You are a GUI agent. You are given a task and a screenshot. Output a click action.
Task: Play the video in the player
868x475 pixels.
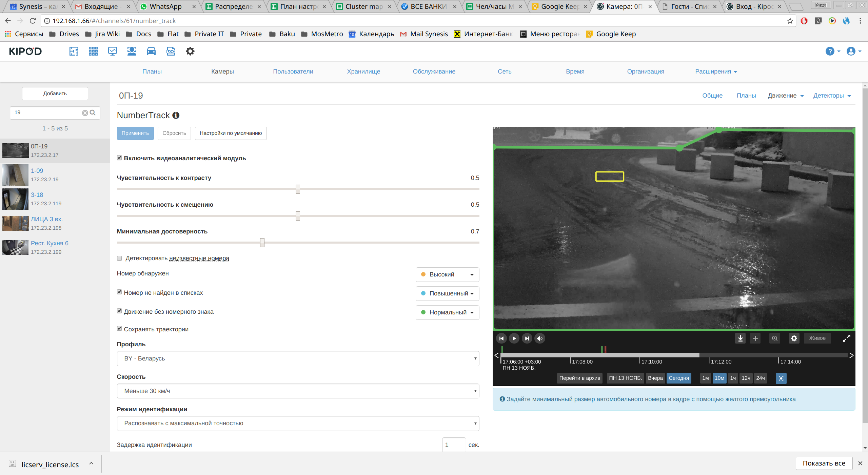click(x=514, y=338)
